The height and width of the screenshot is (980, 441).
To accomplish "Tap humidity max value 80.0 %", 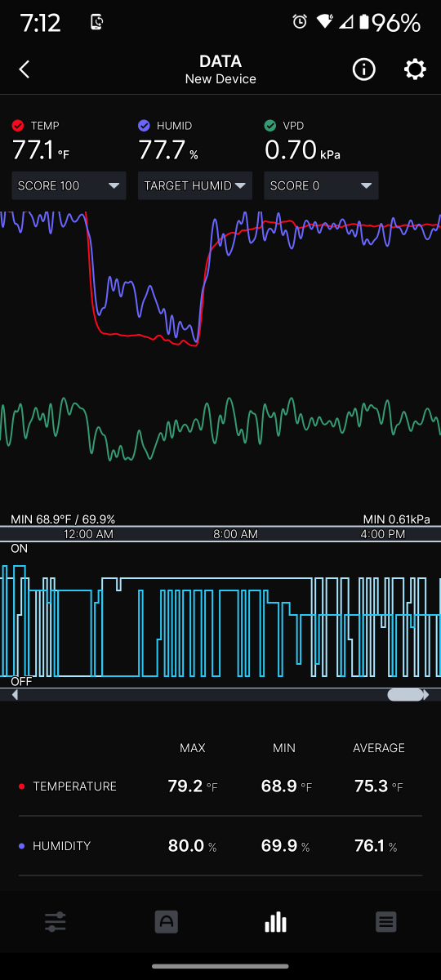I will pos(193,846).
